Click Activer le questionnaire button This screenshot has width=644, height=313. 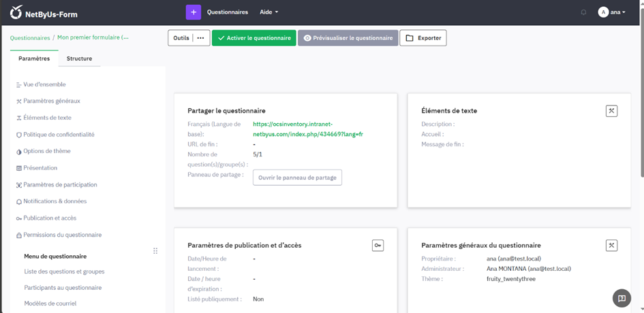pyautogui.click(x=254, y=38)
